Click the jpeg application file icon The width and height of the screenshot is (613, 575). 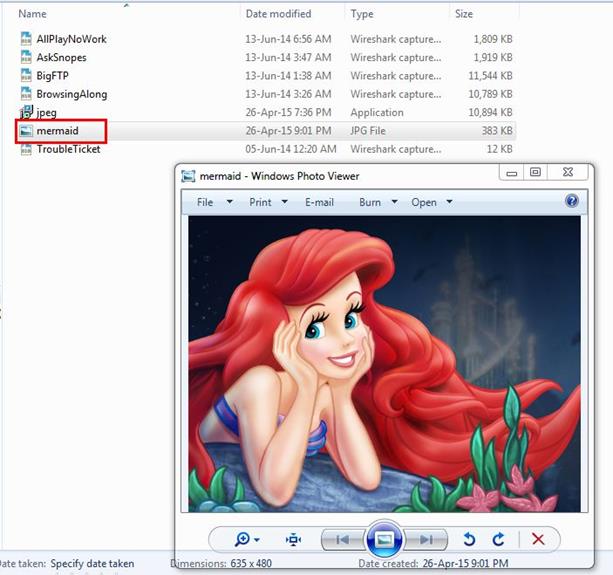(x=27, y=113)
